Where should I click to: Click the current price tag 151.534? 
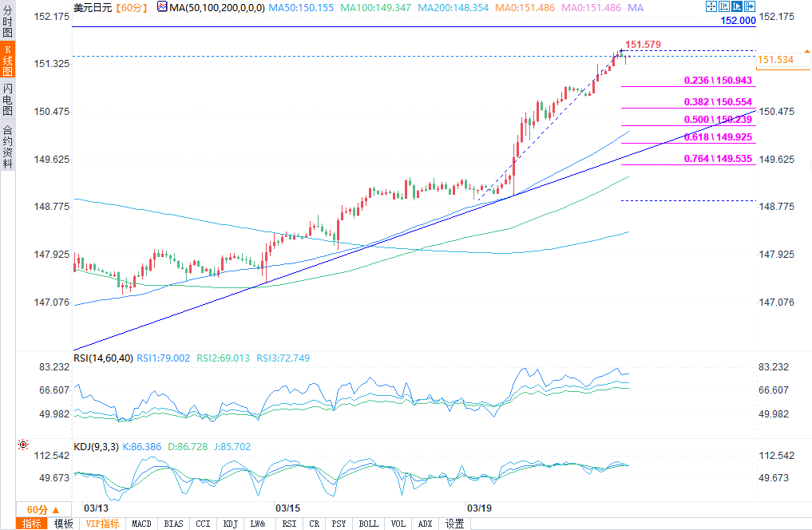(x=782, y=60)
